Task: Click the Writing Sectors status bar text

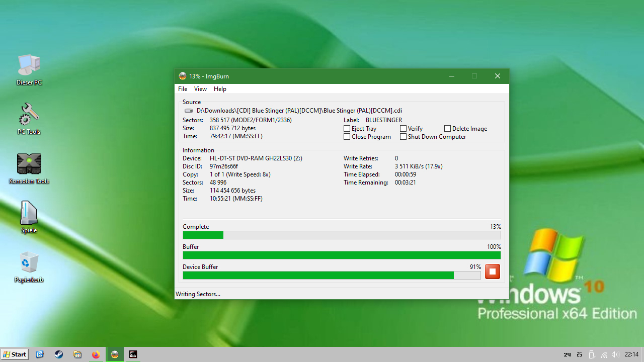Action: pos(198,294)
